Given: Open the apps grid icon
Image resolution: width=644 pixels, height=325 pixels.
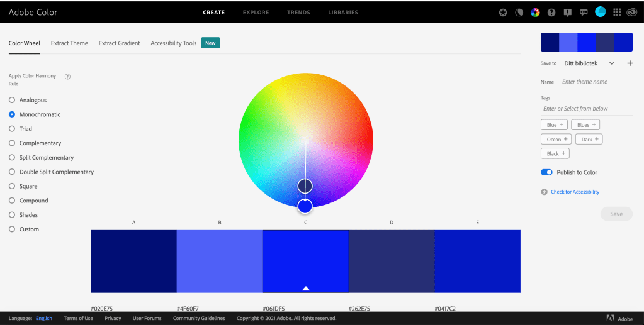Looking at the screenshot, I should [616, 12].
